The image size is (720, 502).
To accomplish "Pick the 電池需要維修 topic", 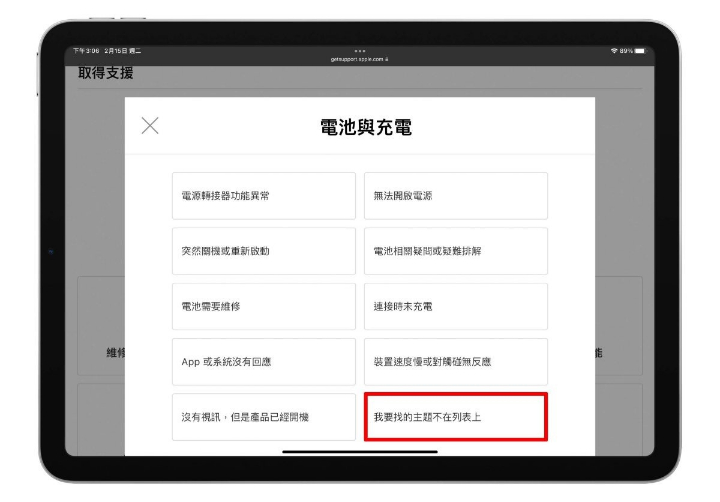I will click(x=263, y=306).
